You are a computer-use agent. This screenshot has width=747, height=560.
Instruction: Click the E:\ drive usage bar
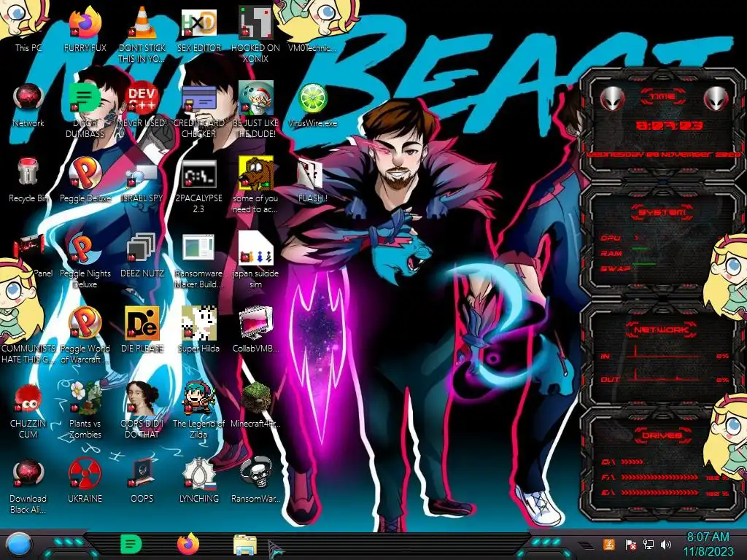point(659,492)
